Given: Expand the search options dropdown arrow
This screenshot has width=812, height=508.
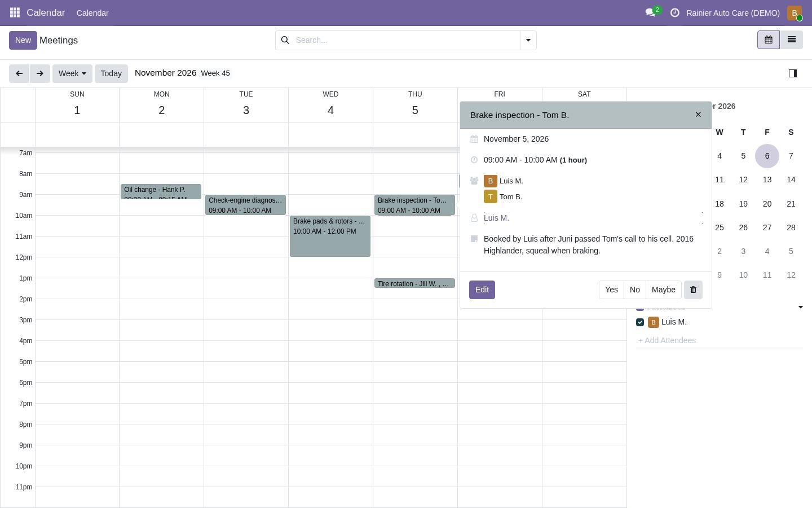Looking at the screenshot, I should [528, 40].
